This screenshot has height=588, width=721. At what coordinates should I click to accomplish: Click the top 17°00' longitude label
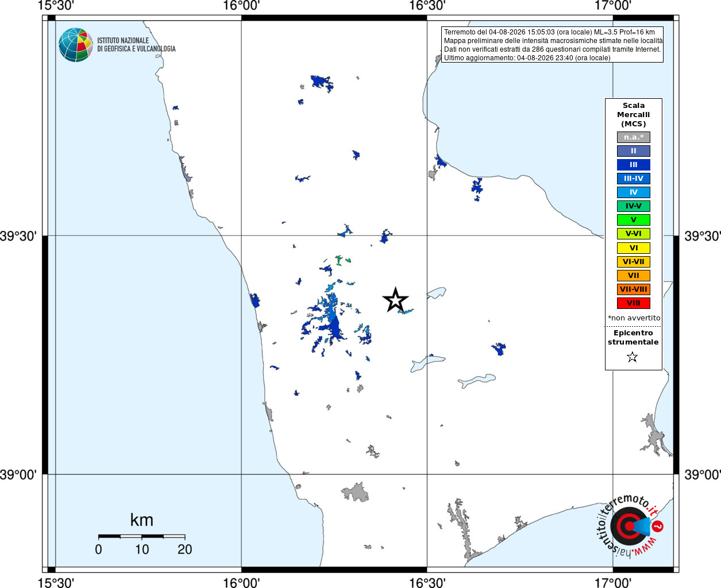click(x=613, y=6)
